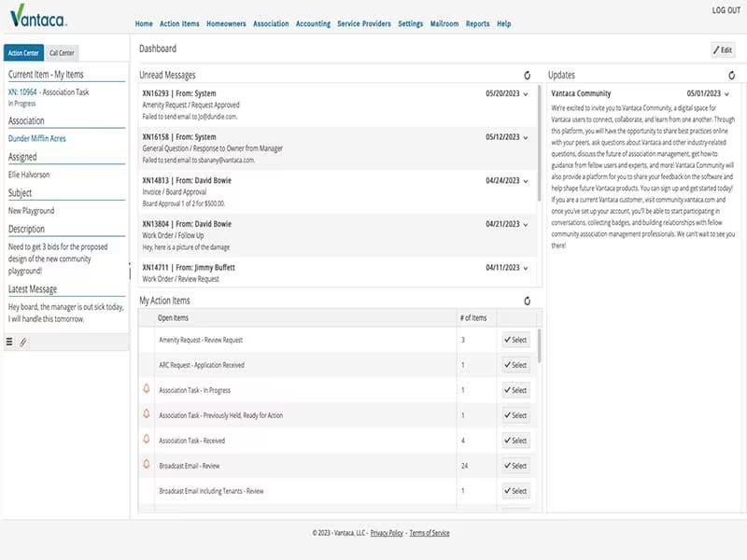Screen dimensions: 747x560
Task: Open message XN14711 from Jimmy Buffett
Action: pyautogui.click(x=336, y=273)
